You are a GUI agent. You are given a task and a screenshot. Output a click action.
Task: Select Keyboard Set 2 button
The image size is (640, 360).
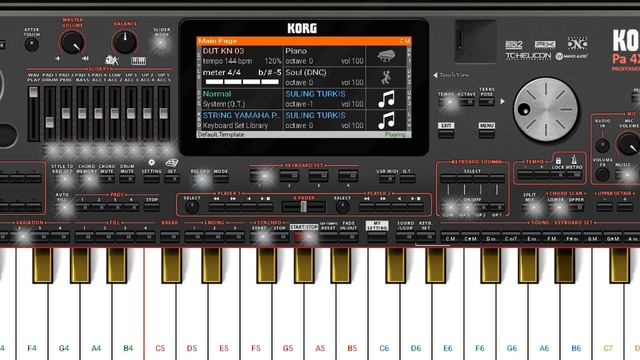coord(289,176)
